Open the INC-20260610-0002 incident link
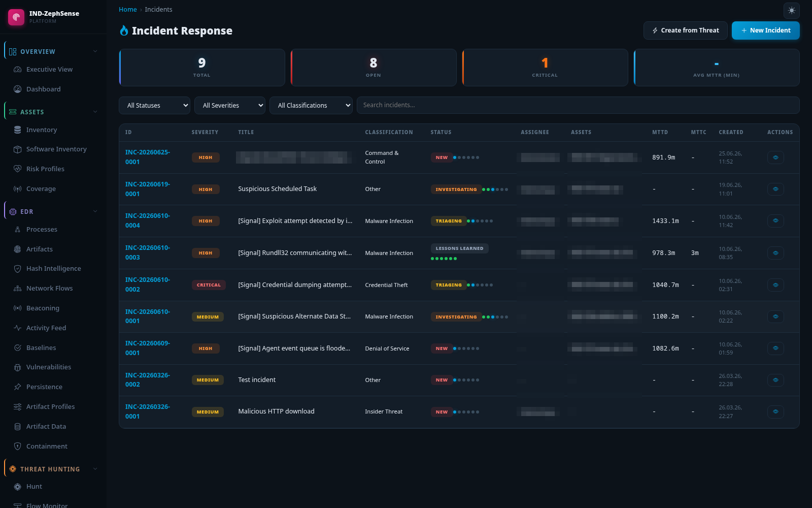The height and width of the screenshot is (508, 812). 148,284
